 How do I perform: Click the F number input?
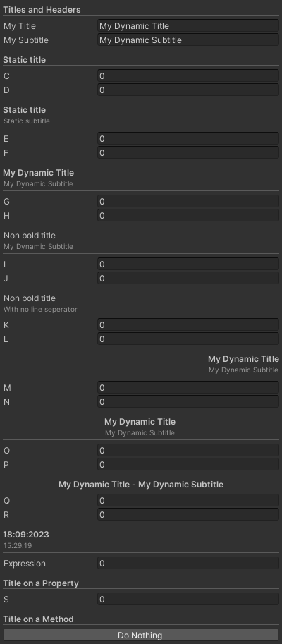coord(188,153)
